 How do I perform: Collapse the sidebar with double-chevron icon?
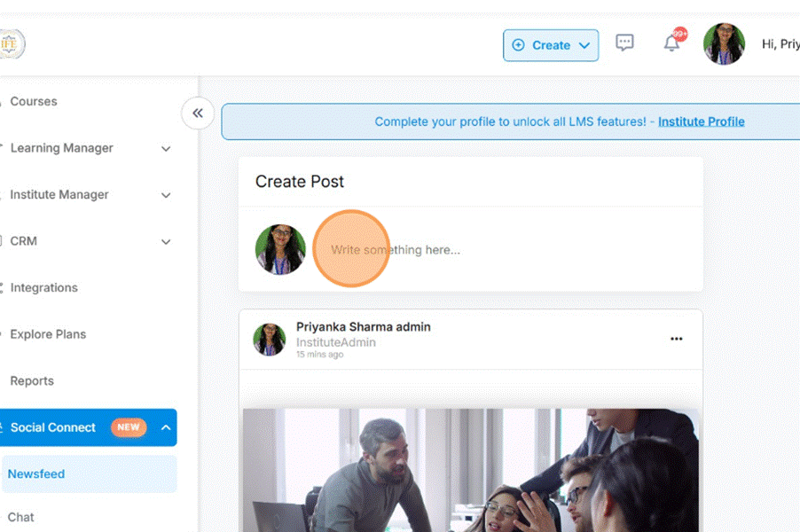pos(198,113)
